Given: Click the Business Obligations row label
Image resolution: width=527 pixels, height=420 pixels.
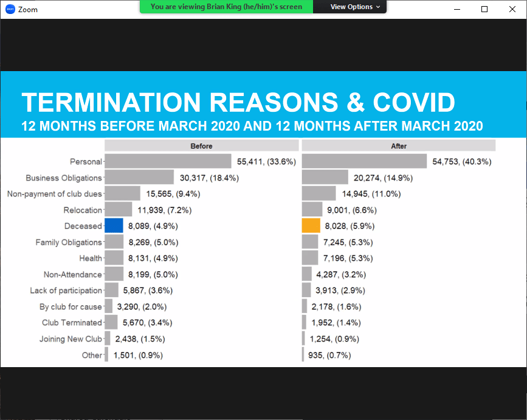Looking at the screenshot, I should pos(64,178).
